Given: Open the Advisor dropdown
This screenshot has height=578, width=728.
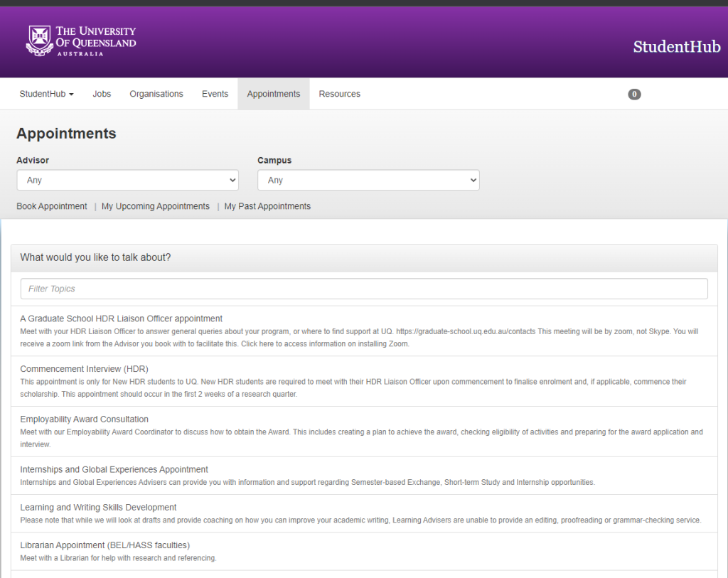Looking at the screenshot, I should tap(127, 180).
